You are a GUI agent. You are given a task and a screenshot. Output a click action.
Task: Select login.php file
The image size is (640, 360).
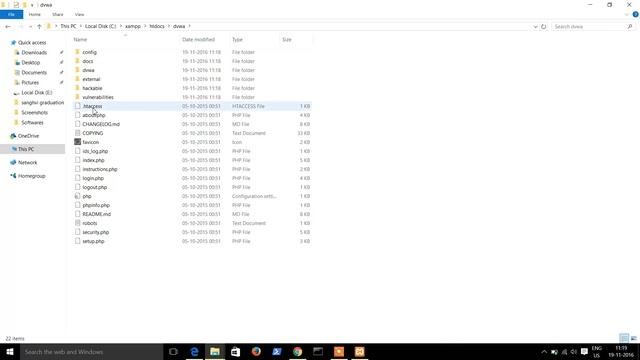coord(93,178)
